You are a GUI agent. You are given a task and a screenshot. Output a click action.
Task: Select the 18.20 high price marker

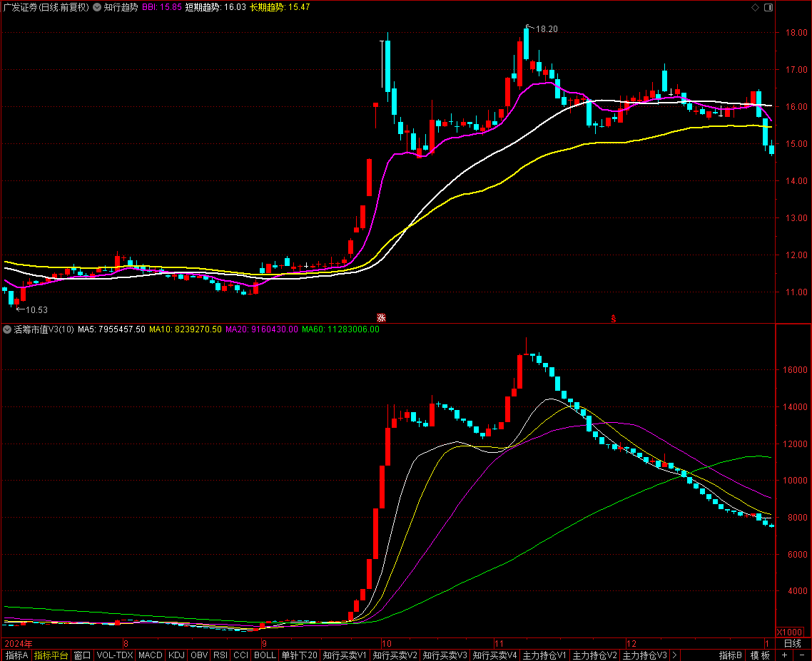546,29
